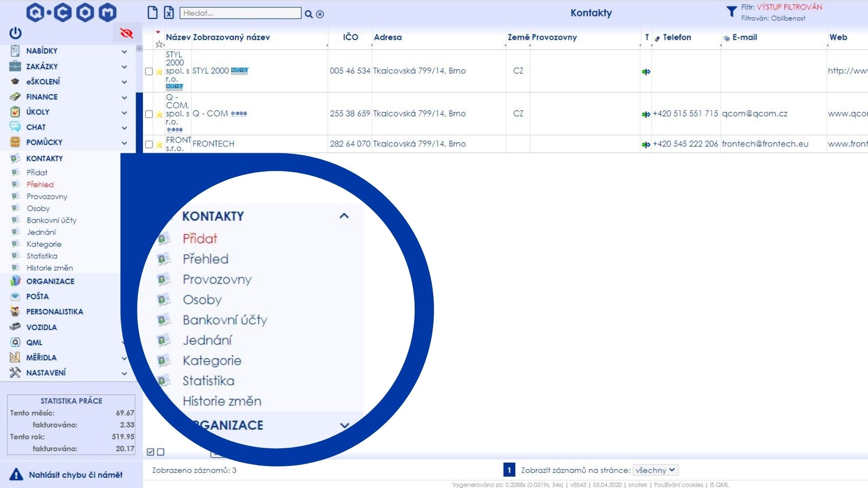Viewport: 868px width, 488px height.
Task: Open Kategorie in the sidebar
Action: coord(44,244)
